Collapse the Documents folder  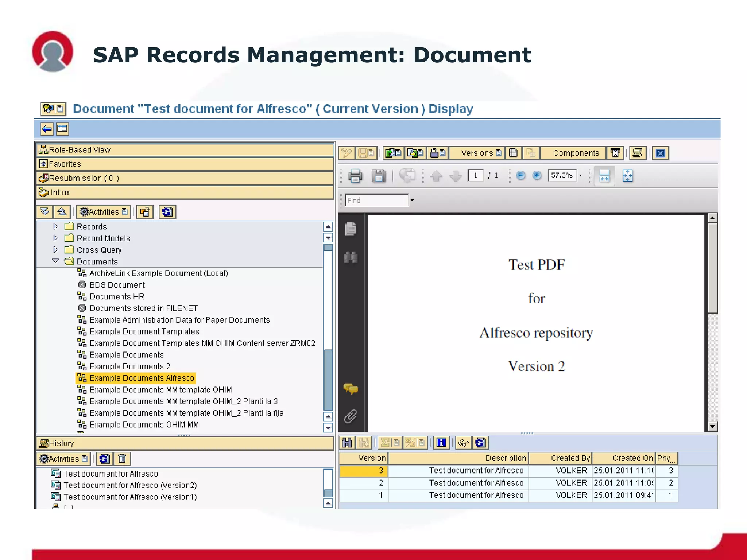click(55, 261)
